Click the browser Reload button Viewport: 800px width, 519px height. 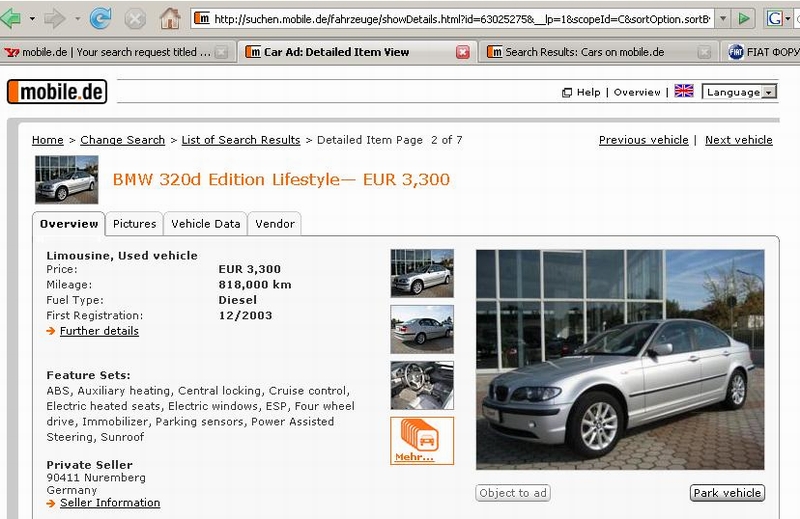click(x=100, y=18)
